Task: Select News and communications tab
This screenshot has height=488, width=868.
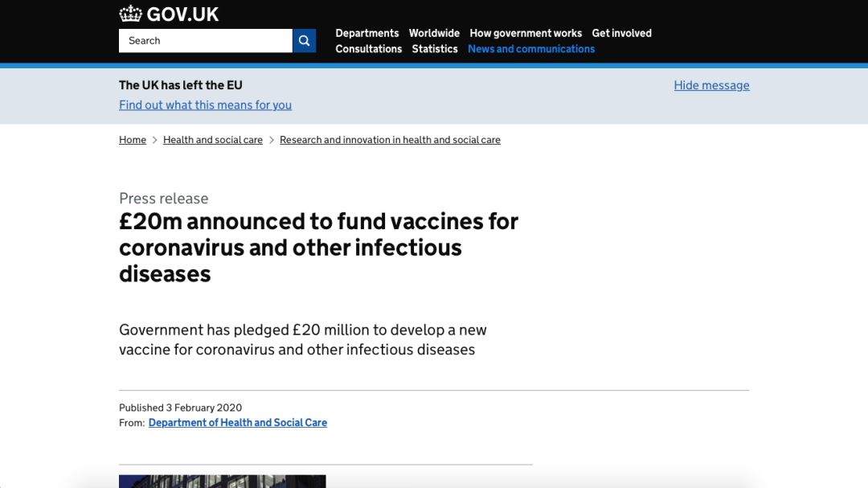Action: click(x=531, y=49)
